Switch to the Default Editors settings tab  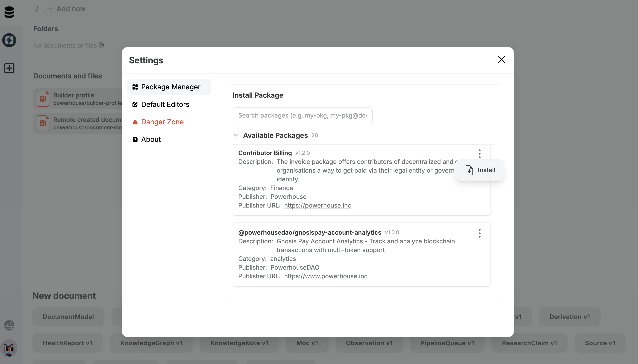(x=165, y=104)
